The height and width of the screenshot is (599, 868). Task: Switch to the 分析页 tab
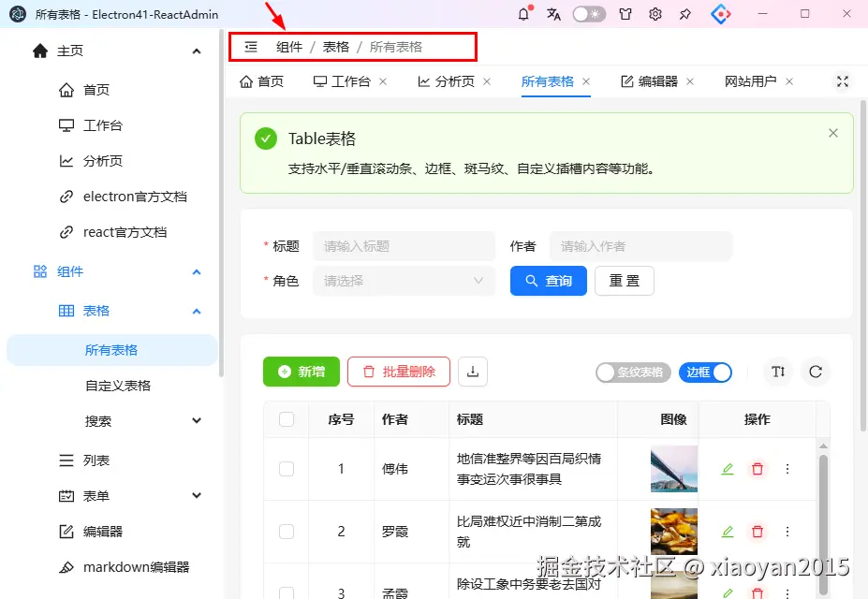[x=447, y=81]
